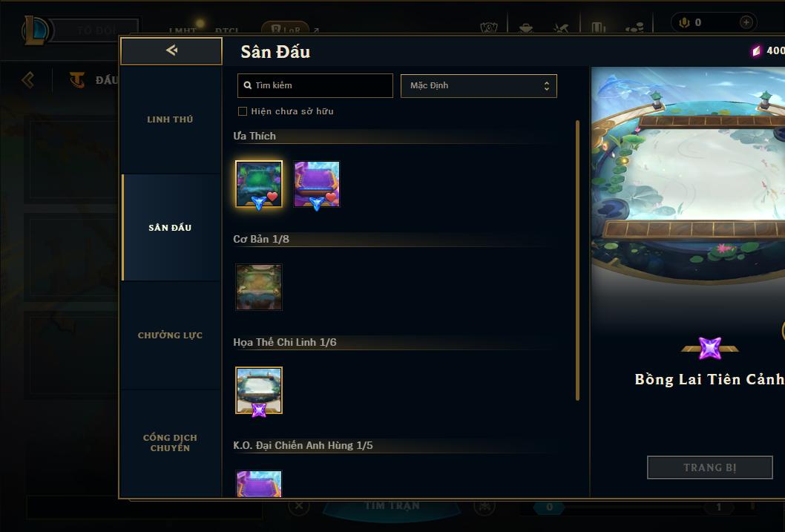Focus the Tìm kiếm search field
The width and height of the screenshot is (785, 532).
[315, 85]
